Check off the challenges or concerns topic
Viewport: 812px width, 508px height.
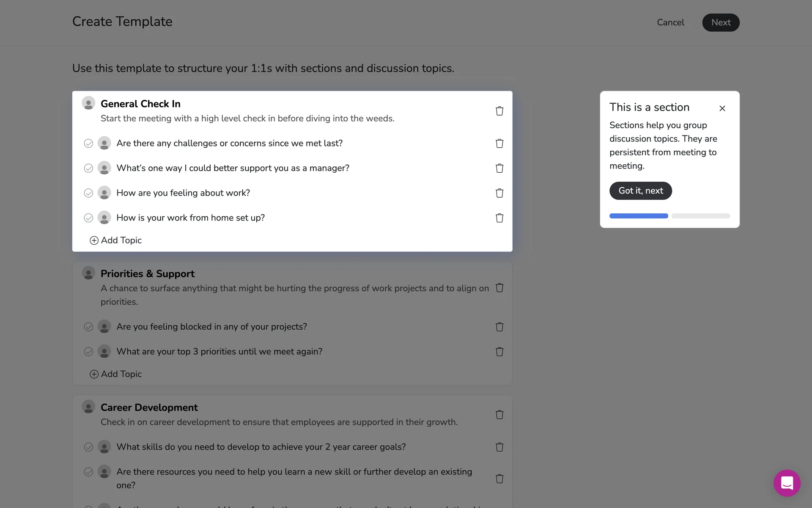[88, 144]
